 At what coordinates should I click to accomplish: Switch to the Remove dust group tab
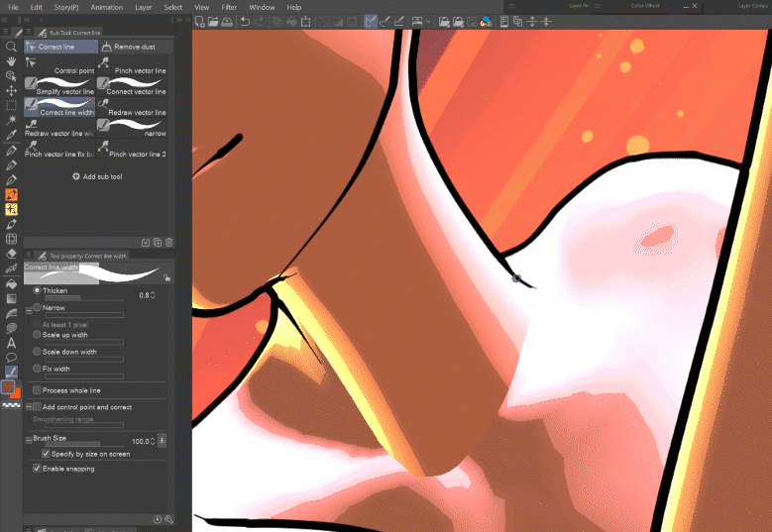[x=136, y=47]
